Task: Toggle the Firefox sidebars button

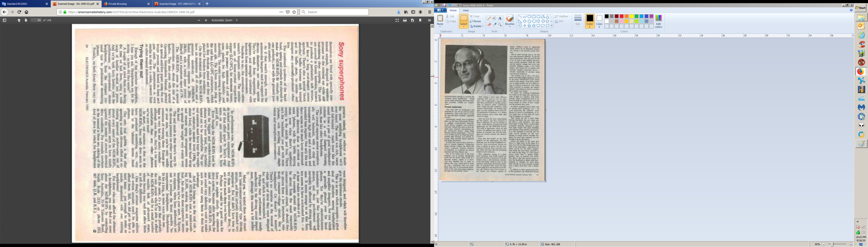Action: pyautogui.click(x=413, y=12)
